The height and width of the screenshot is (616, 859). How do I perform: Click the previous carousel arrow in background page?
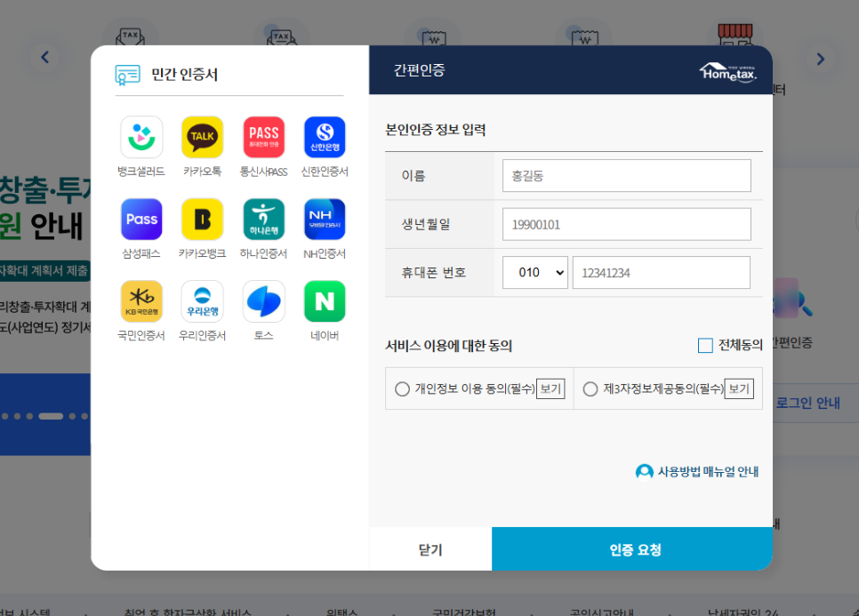[x=45, y=57]
